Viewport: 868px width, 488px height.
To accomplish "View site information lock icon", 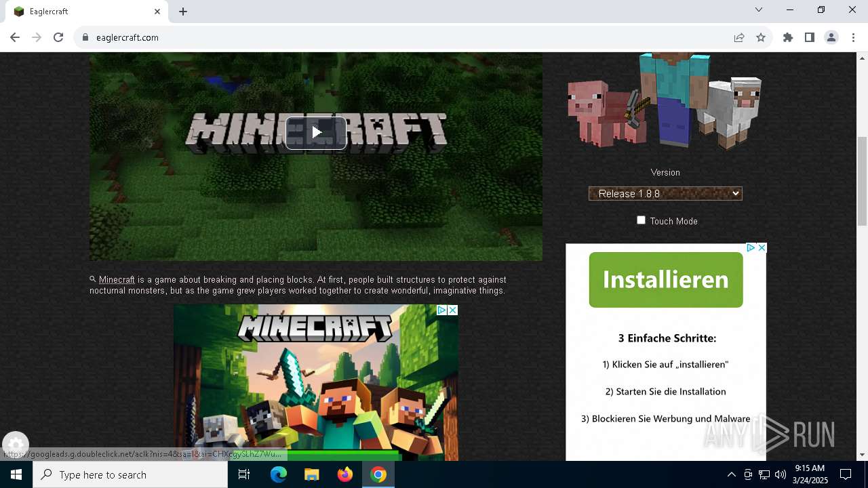I will pos(85,37).
